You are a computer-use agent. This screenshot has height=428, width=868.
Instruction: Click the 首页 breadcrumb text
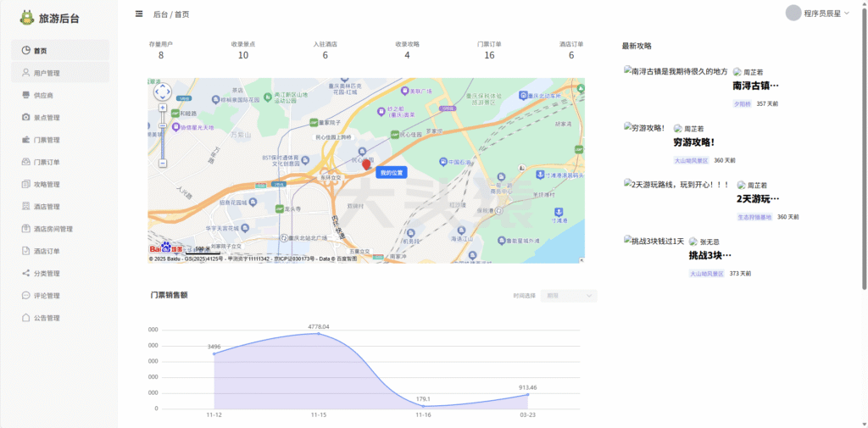[x=182, y=14]
